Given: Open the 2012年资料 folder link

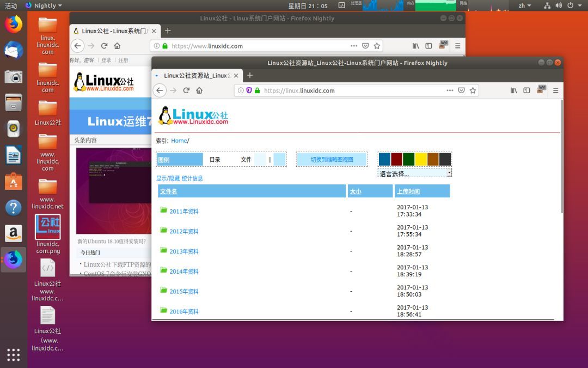Looking at the screenshot, I should point(184,231).
